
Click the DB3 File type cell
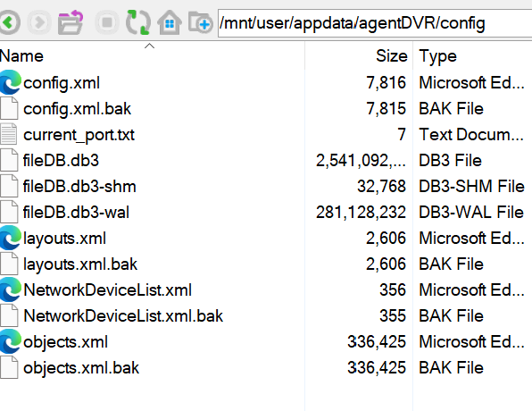click(450, 160)
